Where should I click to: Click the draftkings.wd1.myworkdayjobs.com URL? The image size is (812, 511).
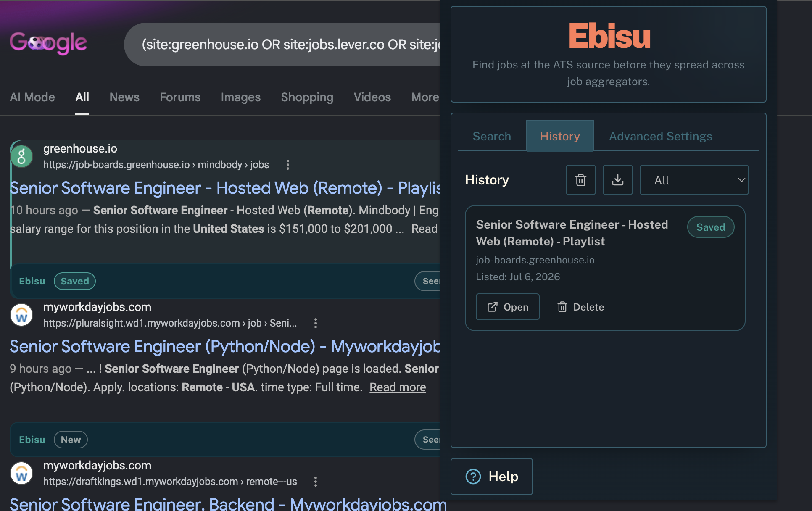[x=170, y=482]
